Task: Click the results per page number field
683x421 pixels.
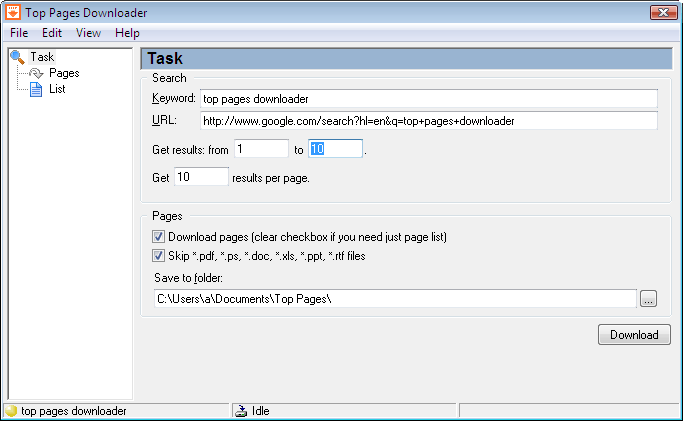Action: (x=201, y=177)
